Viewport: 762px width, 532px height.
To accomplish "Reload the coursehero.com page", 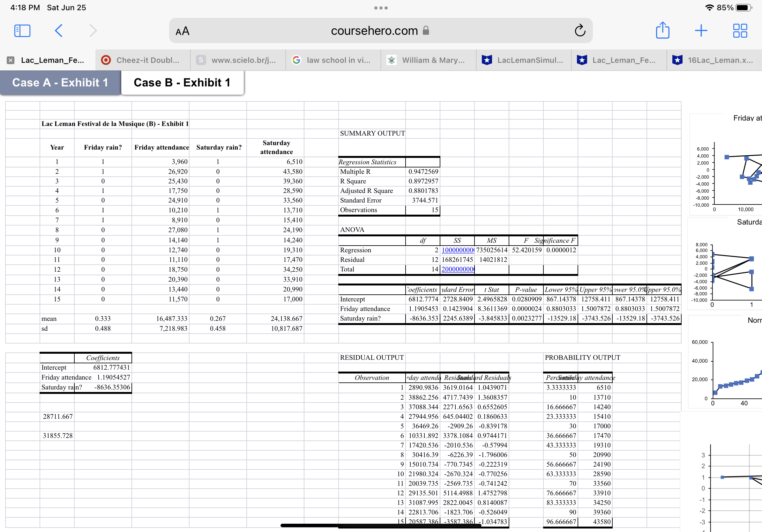I will pyautogui.click(x=579, y=31).
